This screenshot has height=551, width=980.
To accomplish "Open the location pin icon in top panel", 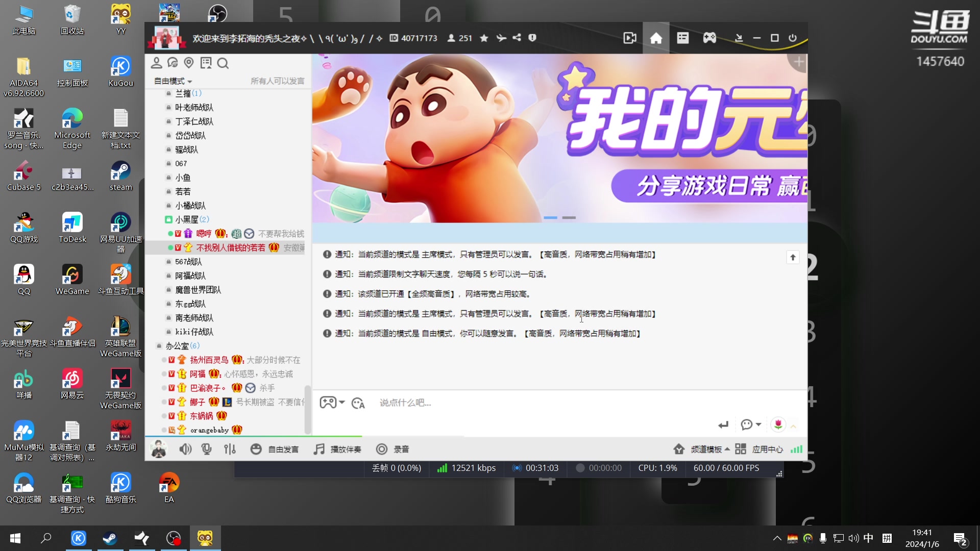I will (x=189, y=62).
